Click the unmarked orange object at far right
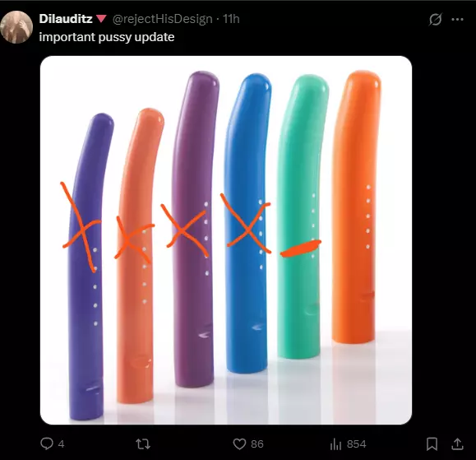Viewport: 476px width, 460px height. point(355,207)
